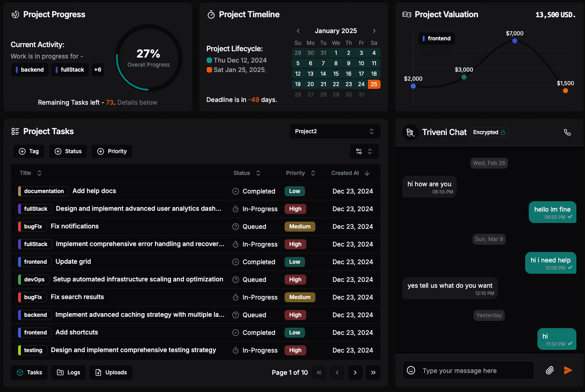This screenshot has height=392, width=585.
Task: Add a Status filter
Action: point(68,151)
